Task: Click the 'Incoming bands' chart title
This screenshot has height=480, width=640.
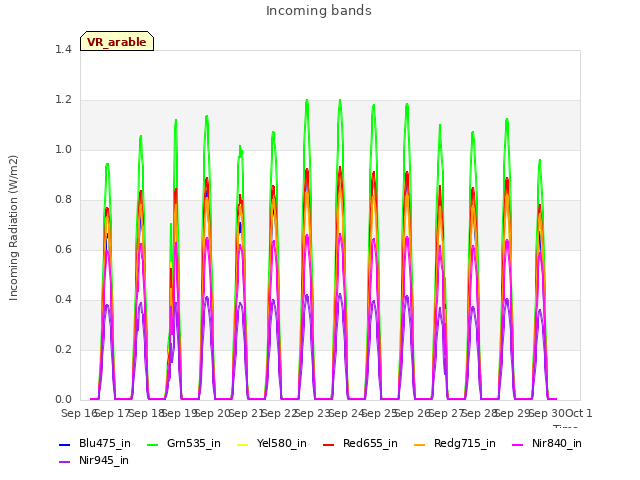Action: point(319,11)
